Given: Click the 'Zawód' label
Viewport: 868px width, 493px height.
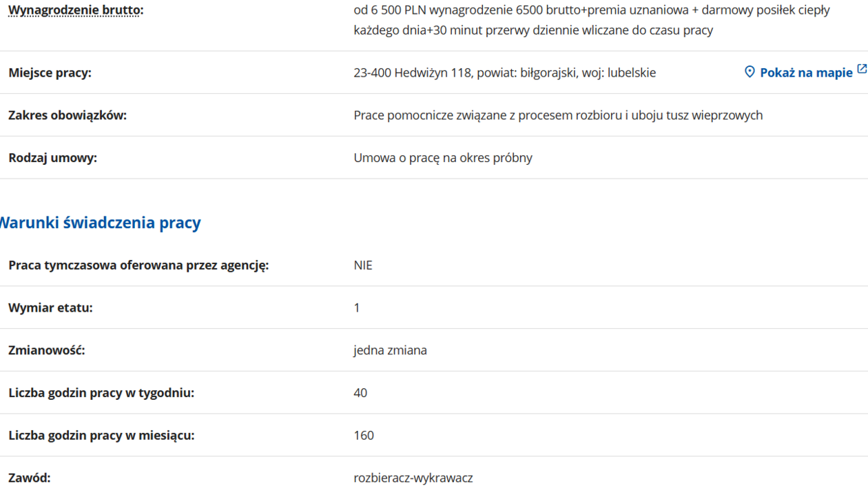Looking at the screenshot, I should [x=29, y=478].
